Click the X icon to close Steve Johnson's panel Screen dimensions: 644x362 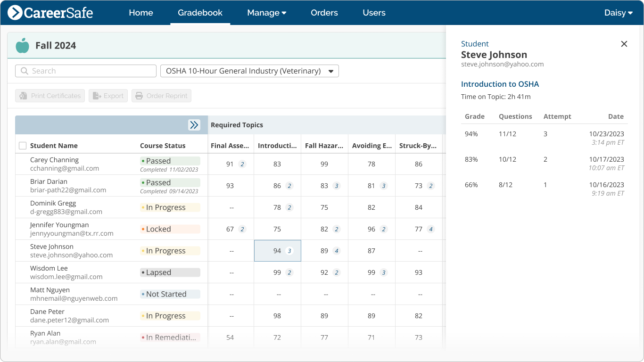624,44
